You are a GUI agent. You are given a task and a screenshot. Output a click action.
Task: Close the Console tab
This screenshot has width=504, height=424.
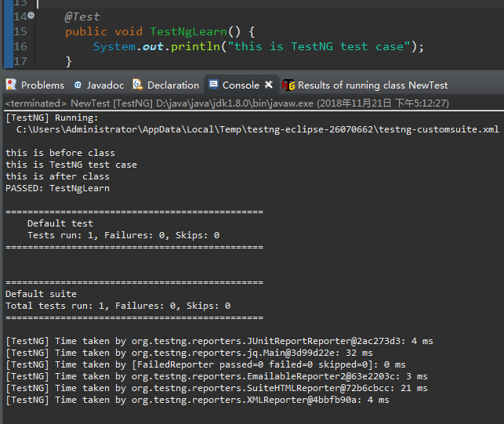(x=269, y=85)
